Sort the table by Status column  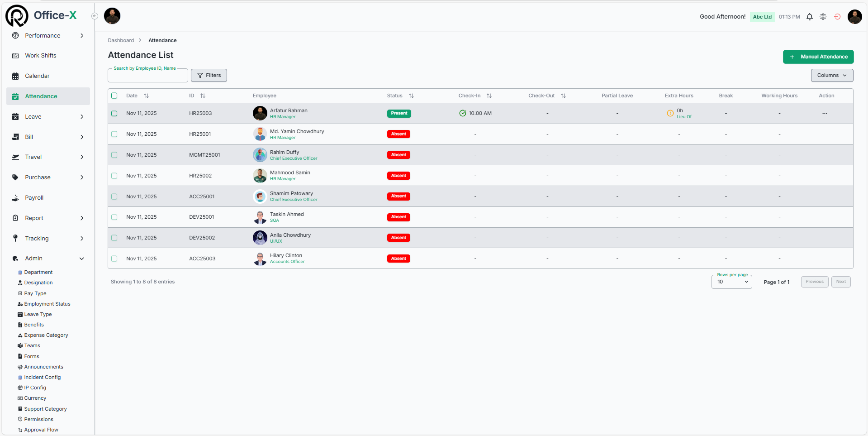tap(411, 96)
